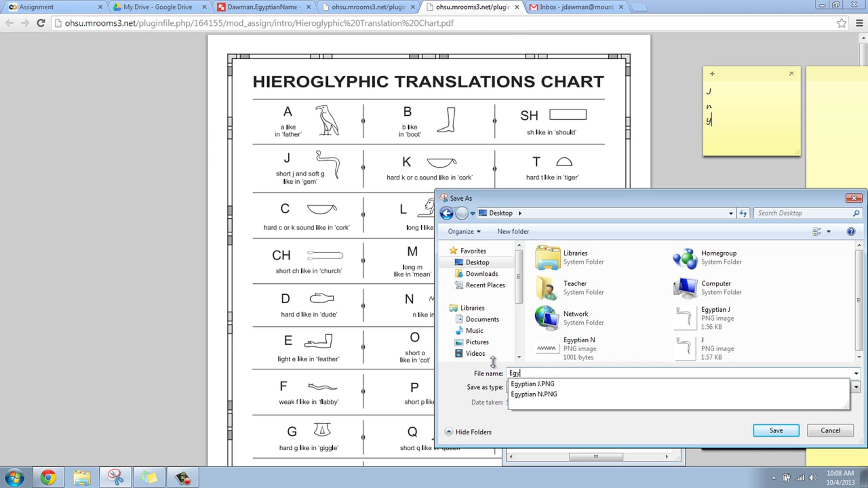The width and height of the screenshot is (868, 488).
Task: Click the Windows Start orb
Action: click(14, 477)
